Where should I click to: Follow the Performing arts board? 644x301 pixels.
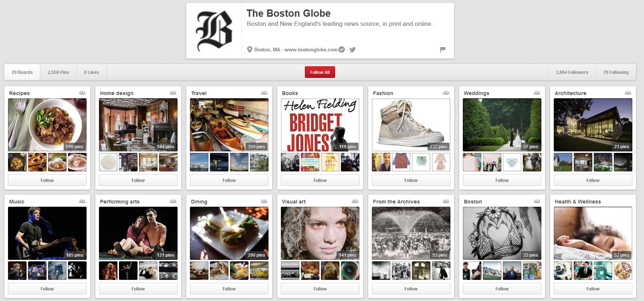pyautogui.click(x=138, y=289)
